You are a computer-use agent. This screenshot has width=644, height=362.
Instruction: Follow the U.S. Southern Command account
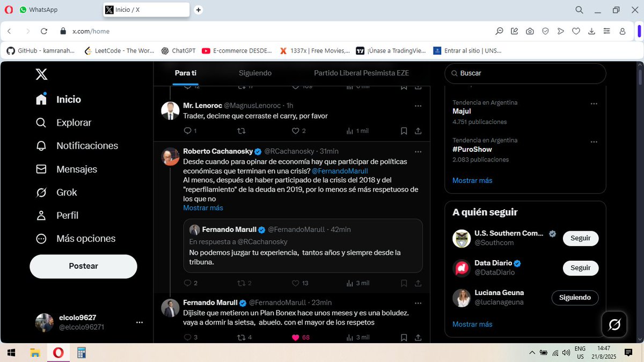point(580,238)
